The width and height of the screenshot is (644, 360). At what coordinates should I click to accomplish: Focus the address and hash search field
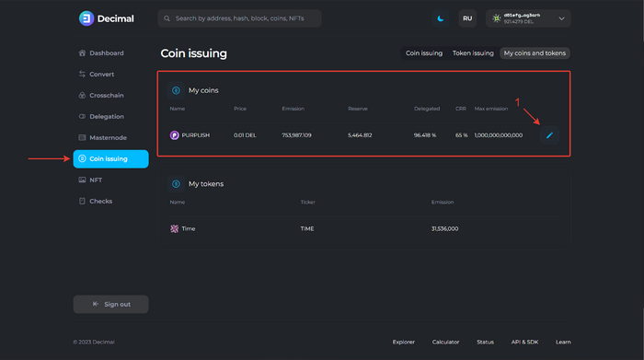tap(239, 18)
